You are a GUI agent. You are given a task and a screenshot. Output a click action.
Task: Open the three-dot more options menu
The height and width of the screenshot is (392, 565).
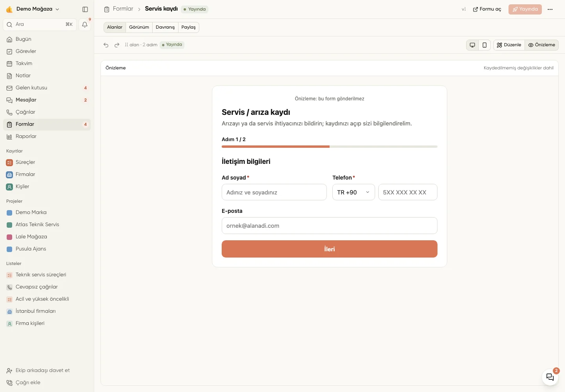(x=550, y=9)
